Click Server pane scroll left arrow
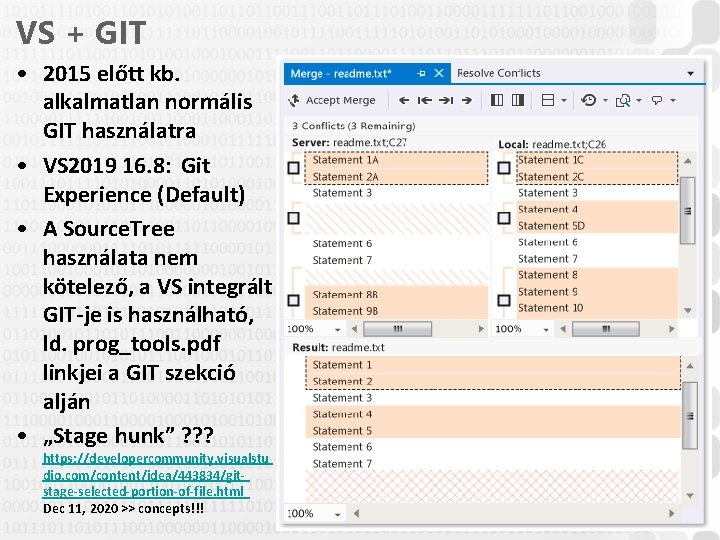720x540 pixels. (354, 329)
